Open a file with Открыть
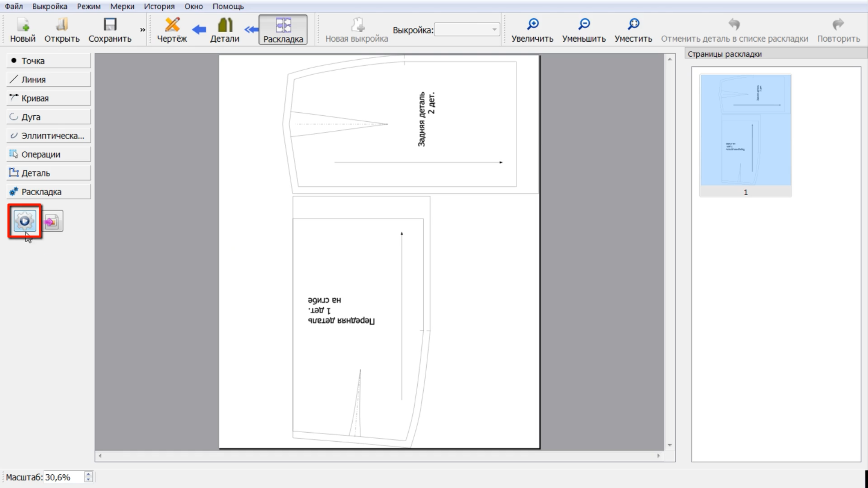Image resolution: width=868 pixels, height=488 pixels. [62, 30]
